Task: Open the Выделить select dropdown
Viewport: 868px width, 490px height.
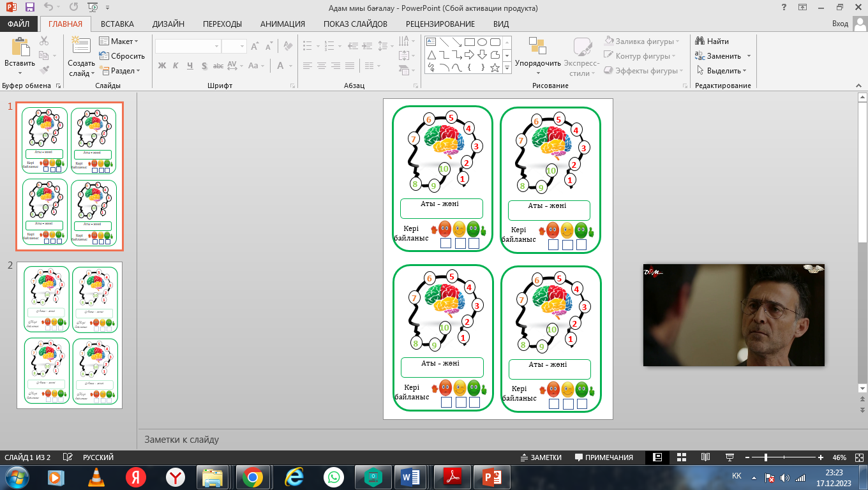Action: click(x=722, y=71)
